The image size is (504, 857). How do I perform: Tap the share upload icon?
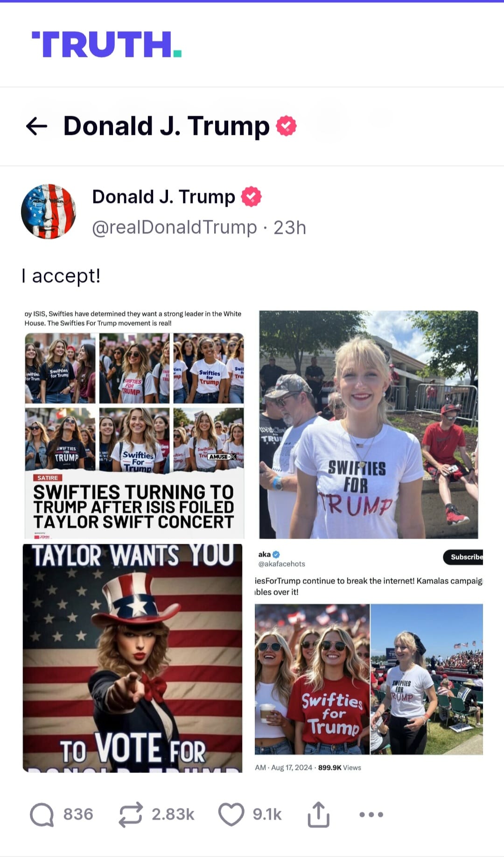319,815
